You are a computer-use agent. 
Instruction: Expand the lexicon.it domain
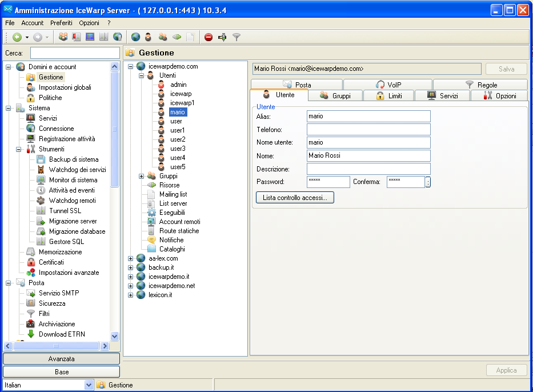130,295
